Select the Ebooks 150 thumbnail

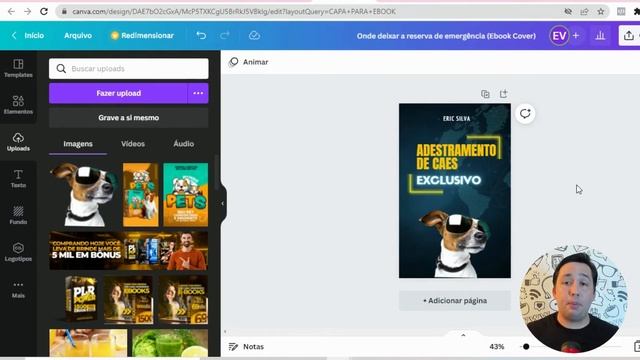click(129, 300)
